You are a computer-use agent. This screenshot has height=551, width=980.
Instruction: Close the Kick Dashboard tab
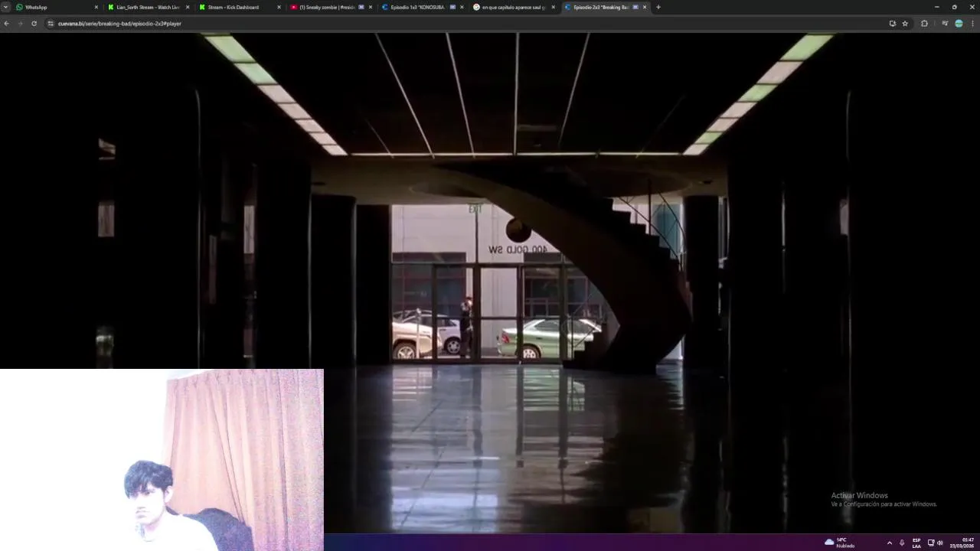point(279,7)
